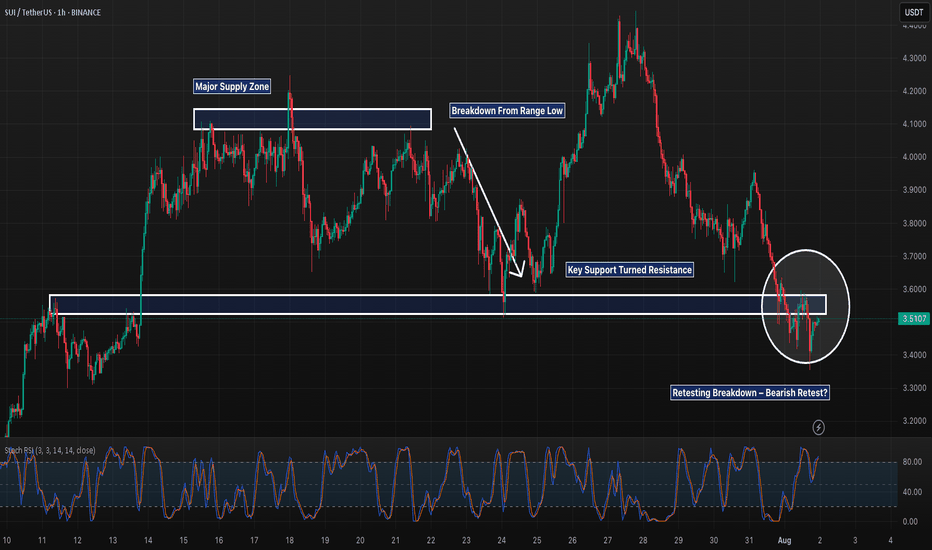Select 'Key Support Turned Resistance' label
This screenshot has width=932, height=550.
click(629, 270)
